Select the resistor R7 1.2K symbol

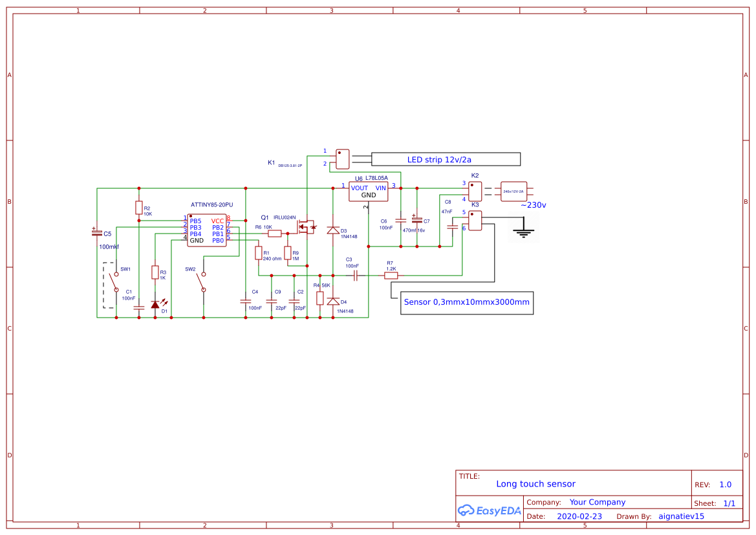391,275
